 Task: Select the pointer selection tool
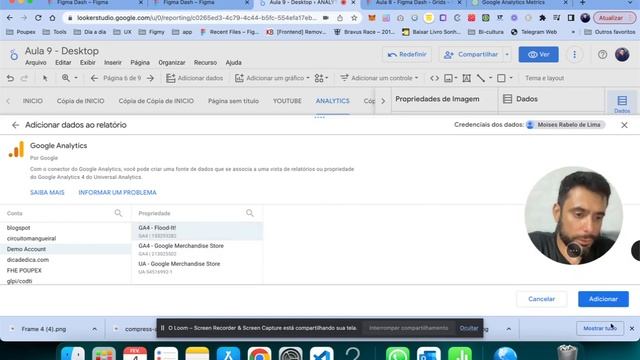[45, 78]
